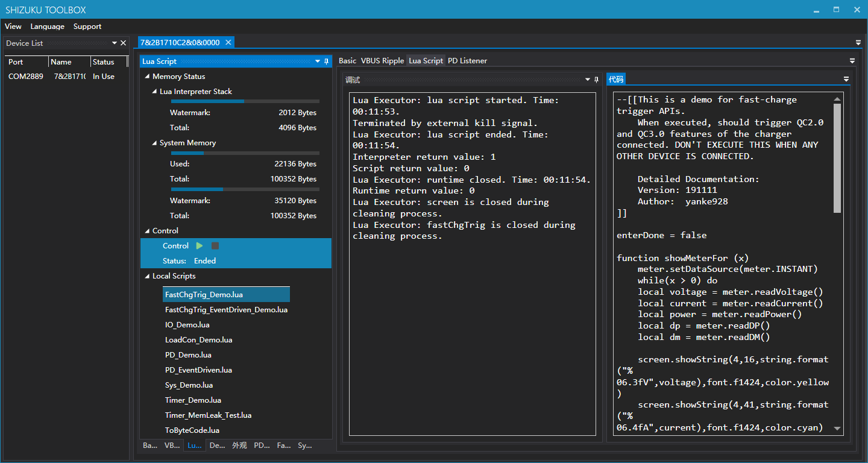
Task: Select the Ba... bottom panel tab
Action: point(150,446)
